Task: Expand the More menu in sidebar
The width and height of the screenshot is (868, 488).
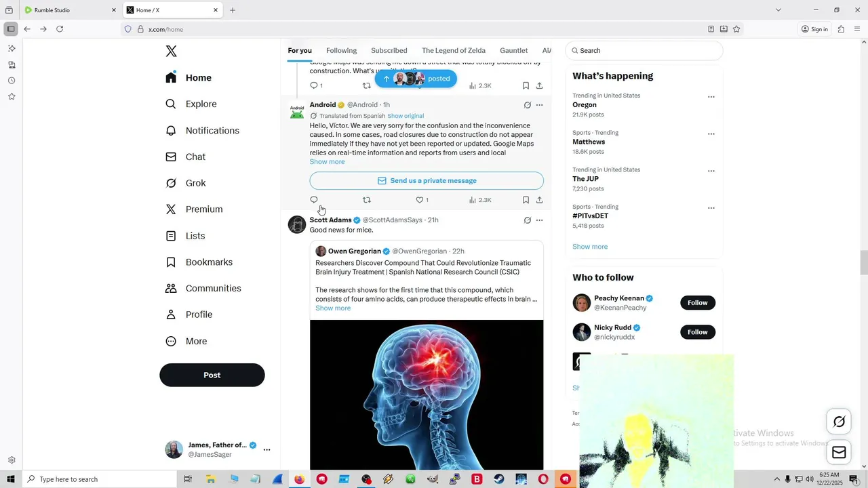Action: tap(186, 342)
